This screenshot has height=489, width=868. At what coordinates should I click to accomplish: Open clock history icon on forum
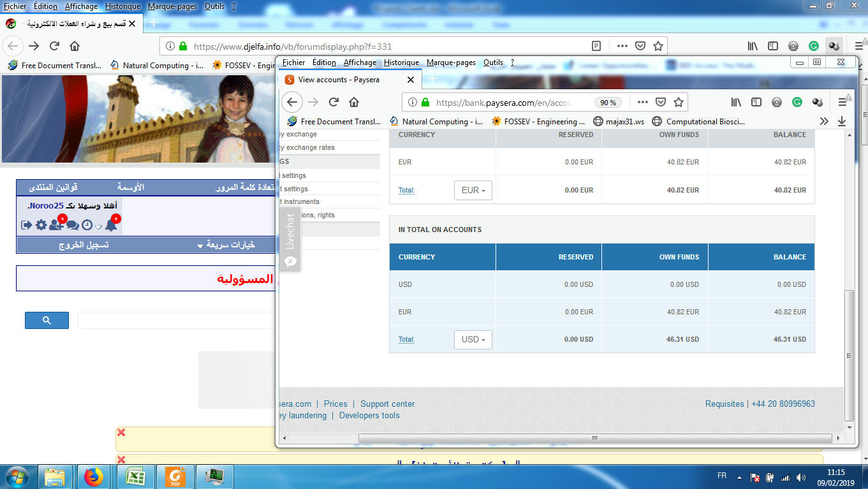[87, 225]
